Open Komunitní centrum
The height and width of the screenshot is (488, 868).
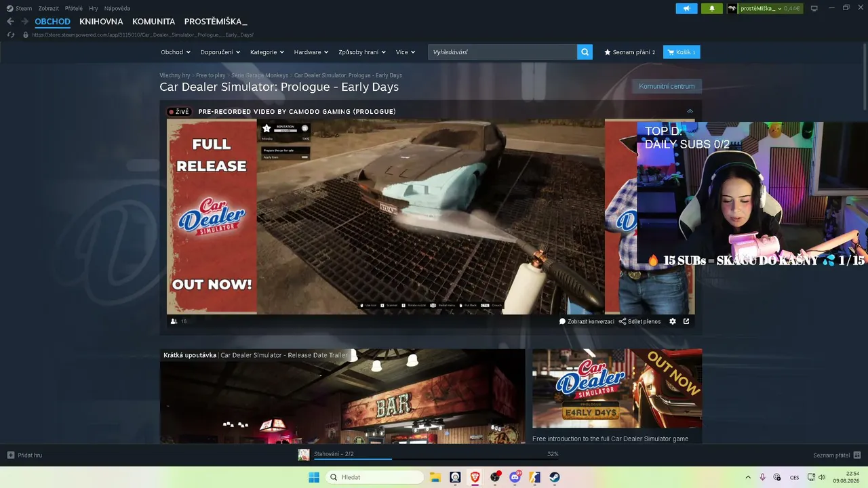point(667,86)
